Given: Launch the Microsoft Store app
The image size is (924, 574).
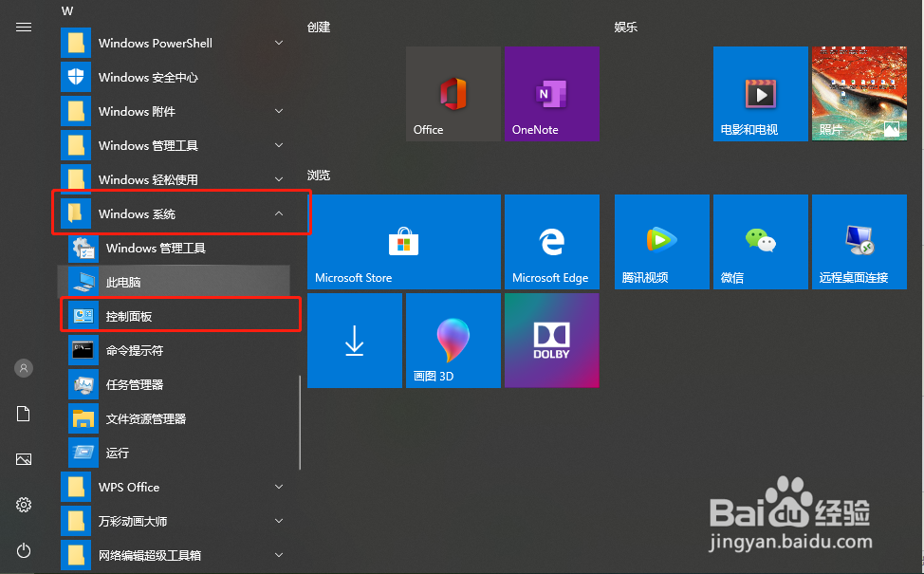Looking at the screenshot, I should pyautogui.click(x=403, y=242).
